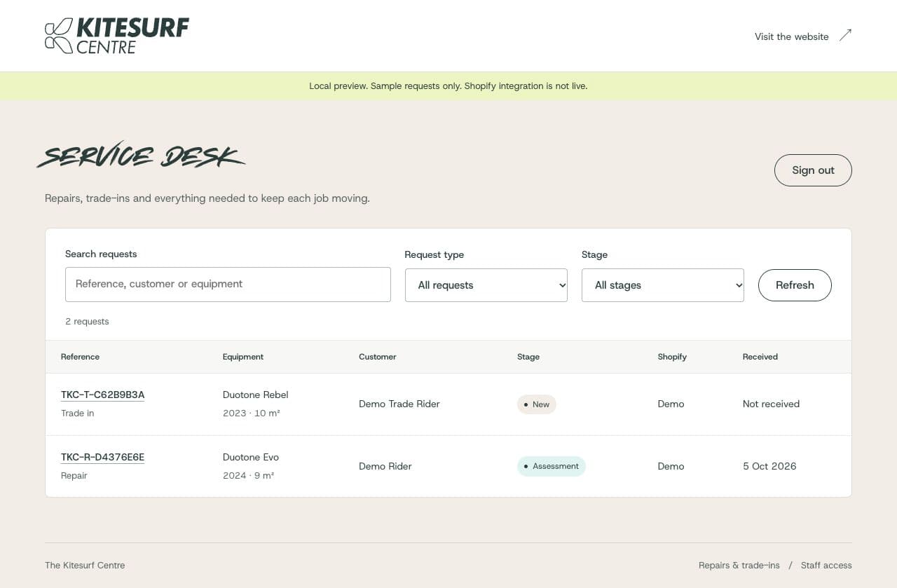This screenshot has width=897, height=588.
Task: Click the Not received cell
Action: tap(771, 404)
